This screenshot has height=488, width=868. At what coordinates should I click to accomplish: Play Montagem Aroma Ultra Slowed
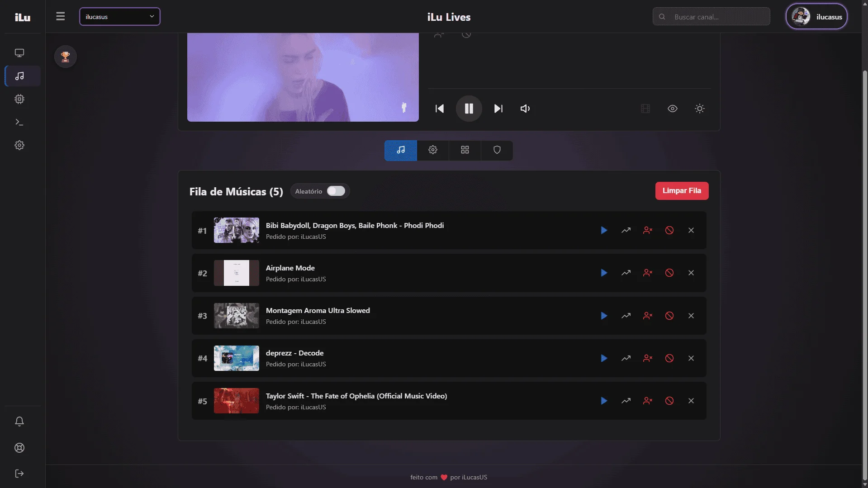604,316
